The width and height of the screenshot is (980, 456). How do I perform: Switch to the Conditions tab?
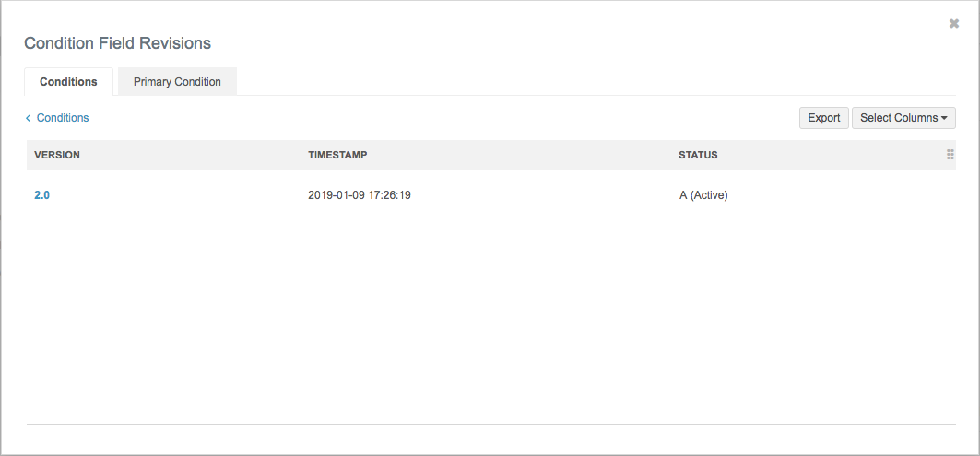click(68, 82)
